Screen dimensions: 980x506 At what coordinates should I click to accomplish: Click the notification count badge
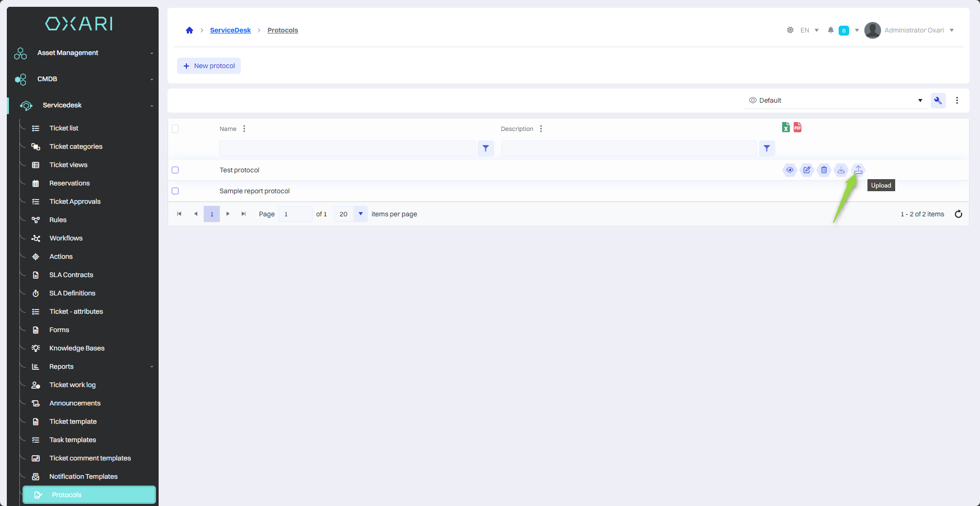coord(844,30)
